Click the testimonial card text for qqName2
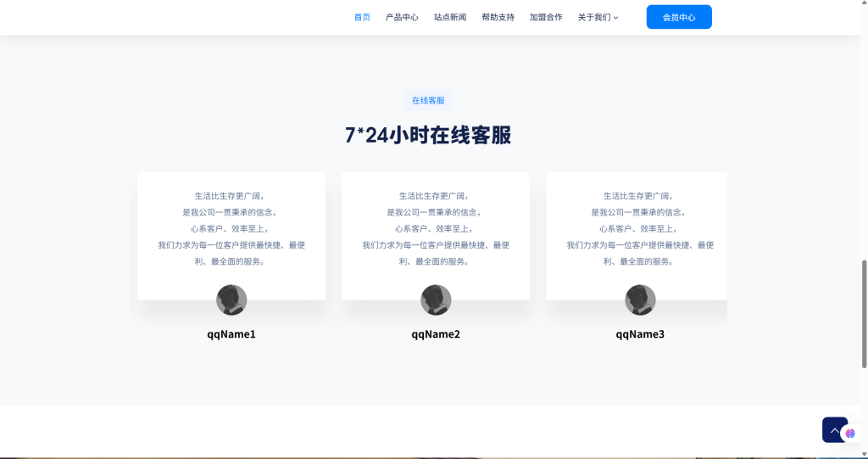This screenshot has width=868, height=459. pos(436,228)
